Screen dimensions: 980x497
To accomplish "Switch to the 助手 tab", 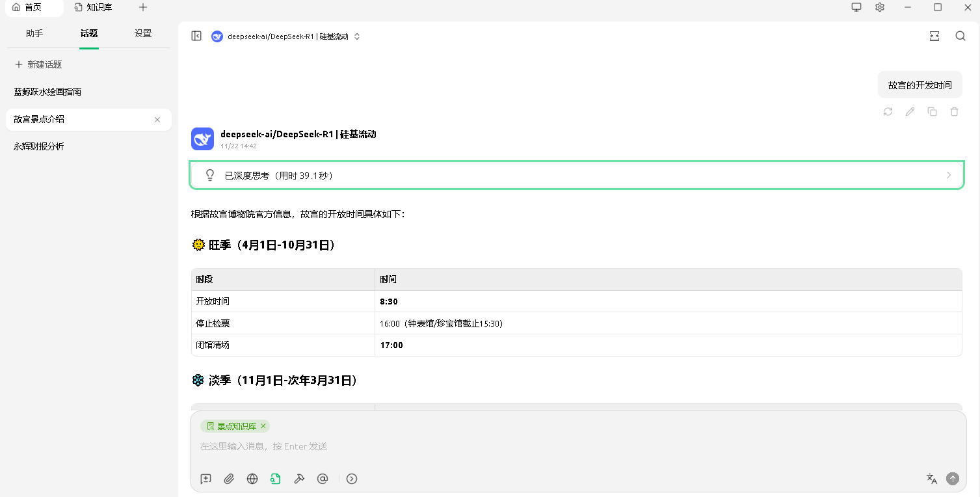I will click(x=34, y=33).
